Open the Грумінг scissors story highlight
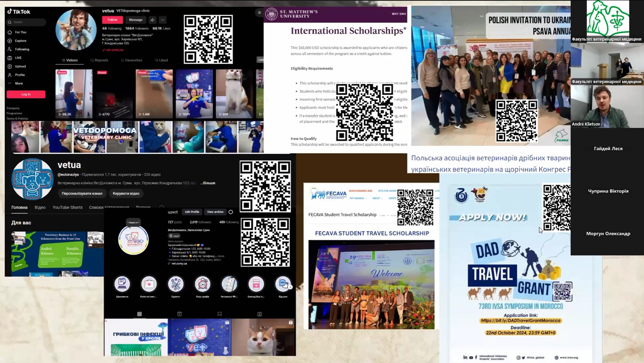Viewport: 644px width, 363px height. [176, 284]
